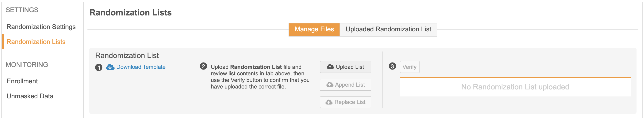The width and height of the screenshot is (644, 118).
Task: Click the cloud icon in Append List
Action: click(x=330, y=85)
